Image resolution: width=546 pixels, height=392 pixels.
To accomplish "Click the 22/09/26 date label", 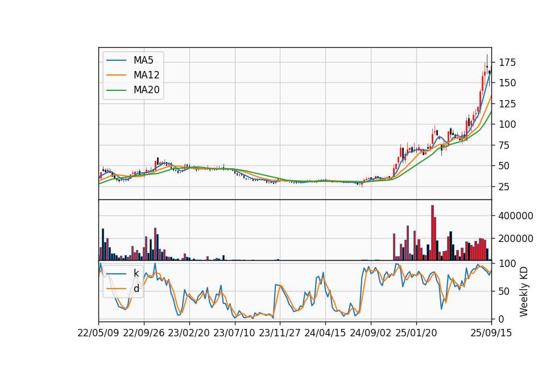I will (x=144, y=333).
